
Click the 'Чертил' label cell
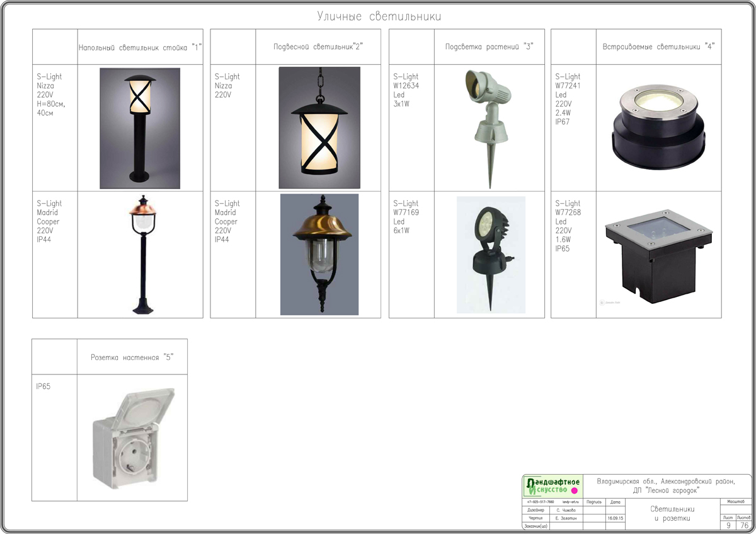[535, 518]
